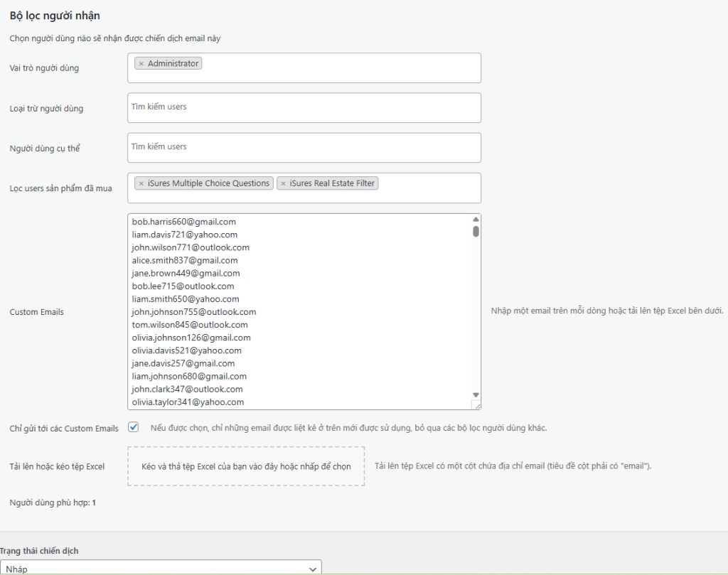Click the bob.harris660@gmail.com email line
This screenshot has width=728, height=575.
pos(184,222)
